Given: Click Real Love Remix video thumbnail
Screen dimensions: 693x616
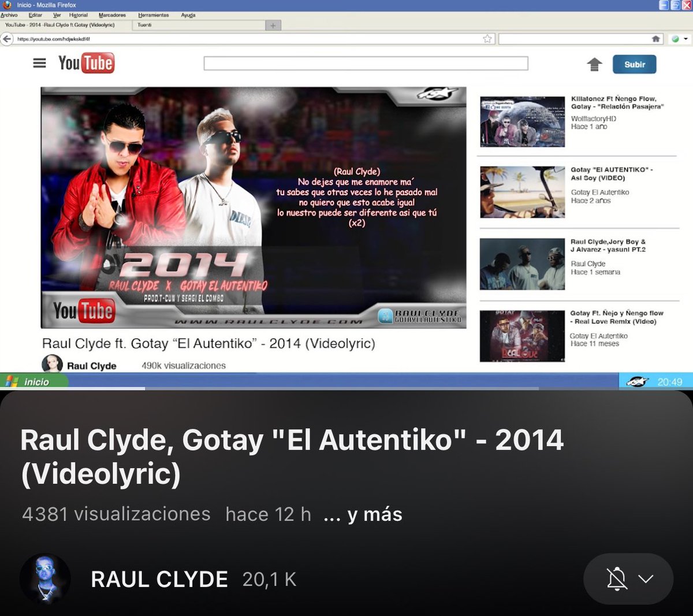Looking at the screenshot, I should point(522,336).
